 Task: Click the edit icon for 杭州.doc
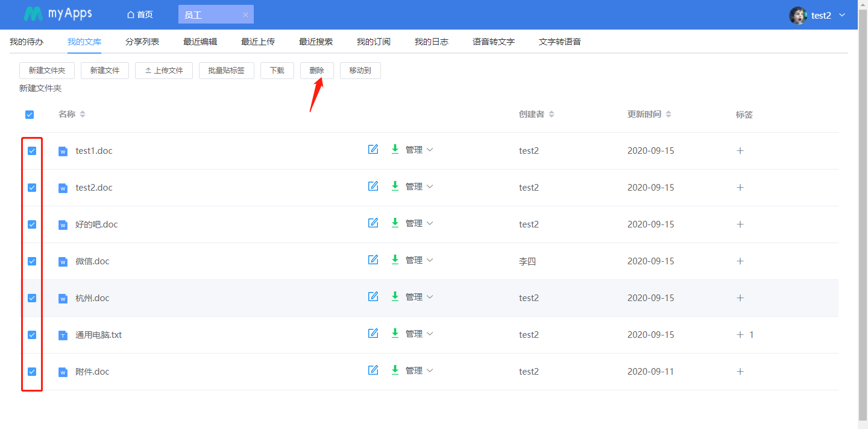(373, 296)
